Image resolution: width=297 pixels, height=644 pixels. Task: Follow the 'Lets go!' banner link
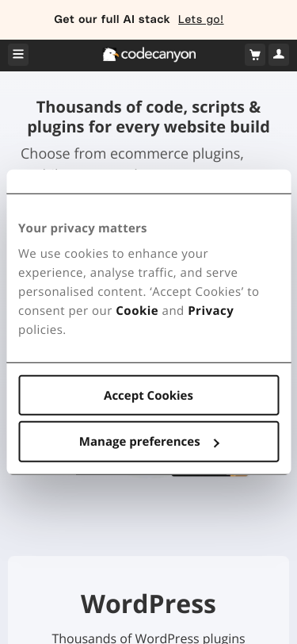201,19
